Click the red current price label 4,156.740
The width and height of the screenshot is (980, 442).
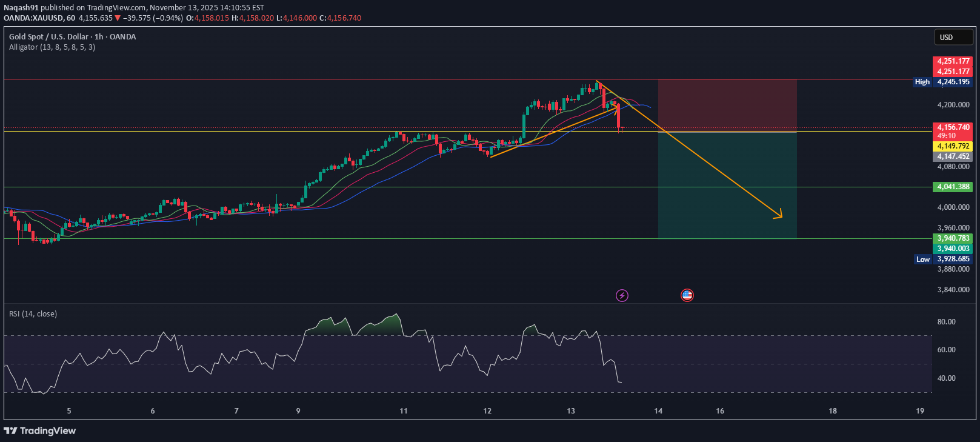point(953,127)
